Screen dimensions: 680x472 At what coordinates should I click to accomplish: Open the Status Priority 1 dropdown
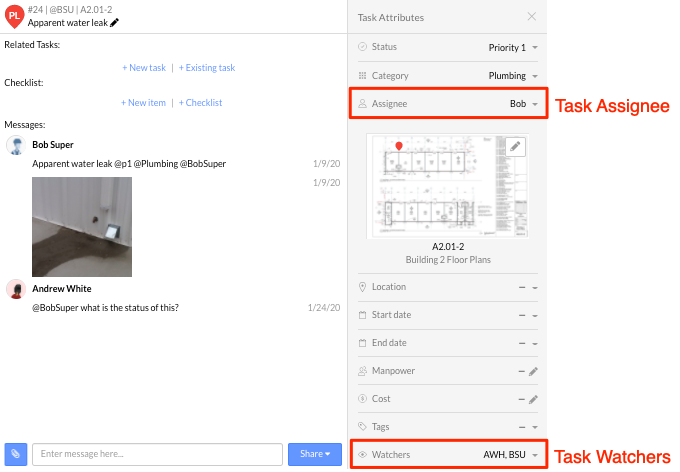536,48
